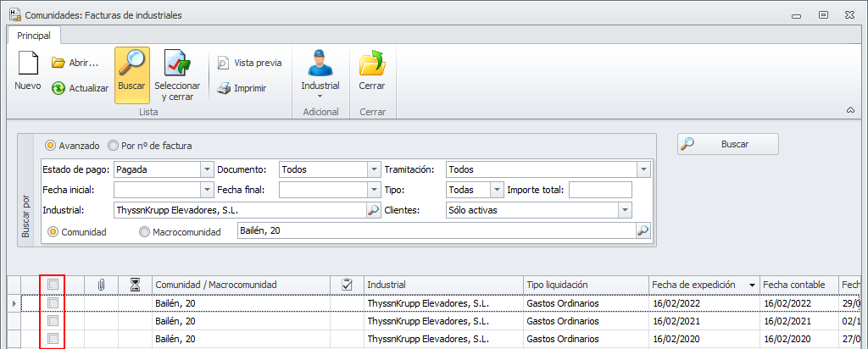
Task: Tick the header select-all checkbox
Action: [x=53, y=285]
